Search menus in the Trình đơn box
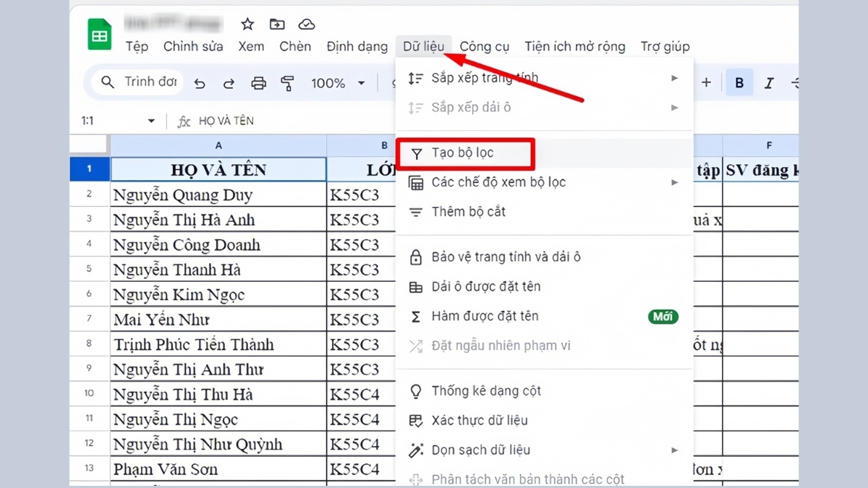 [138, 82]
